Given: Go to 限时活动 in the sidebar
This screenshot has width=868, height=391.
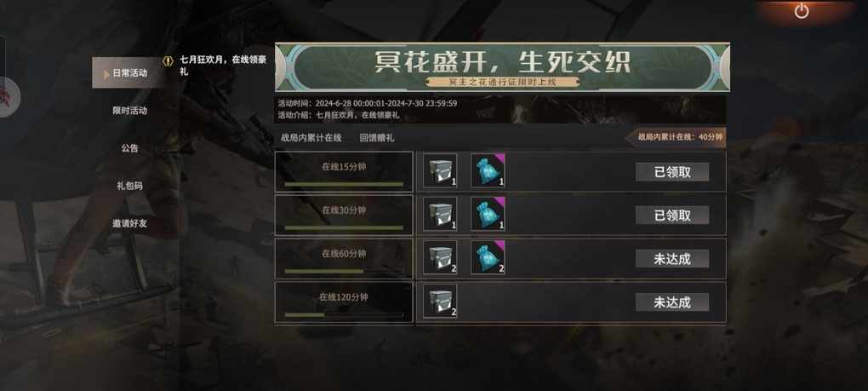Looking at the screenshot, I should pos(130,110).
